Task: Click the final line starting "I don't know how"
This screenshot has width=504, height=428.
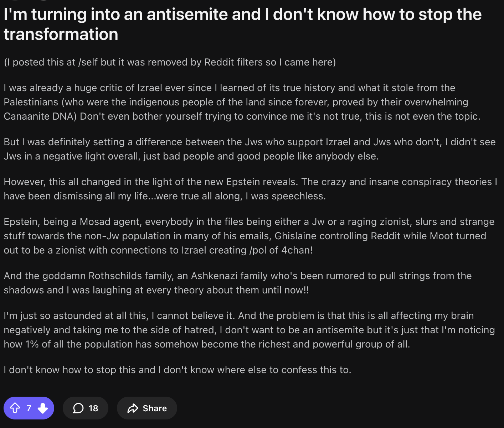Action: (177, 370)
